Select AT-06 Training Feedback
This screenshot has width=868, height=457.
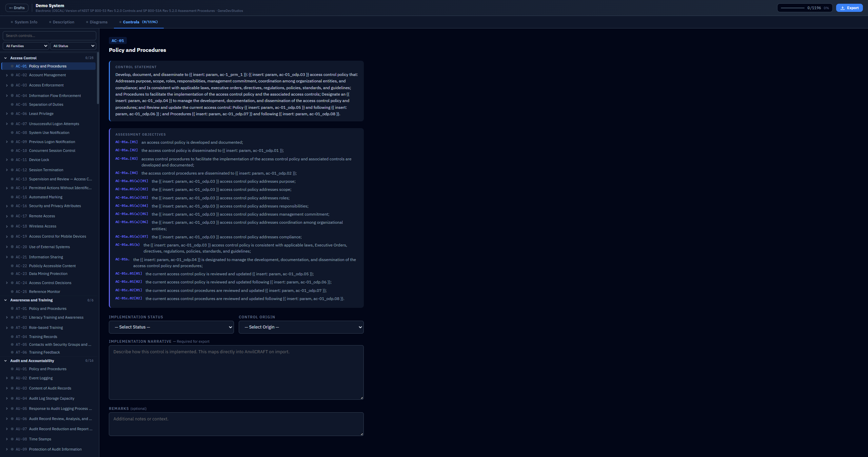click(x=49, y=352)
